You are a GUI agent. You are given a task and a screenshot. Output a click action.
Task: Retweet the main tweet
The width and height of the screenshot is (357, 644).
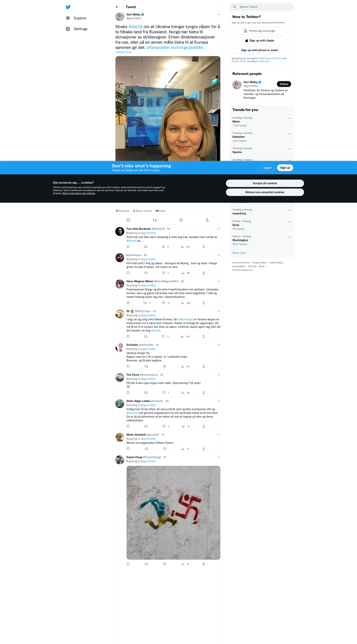(155, 220)
